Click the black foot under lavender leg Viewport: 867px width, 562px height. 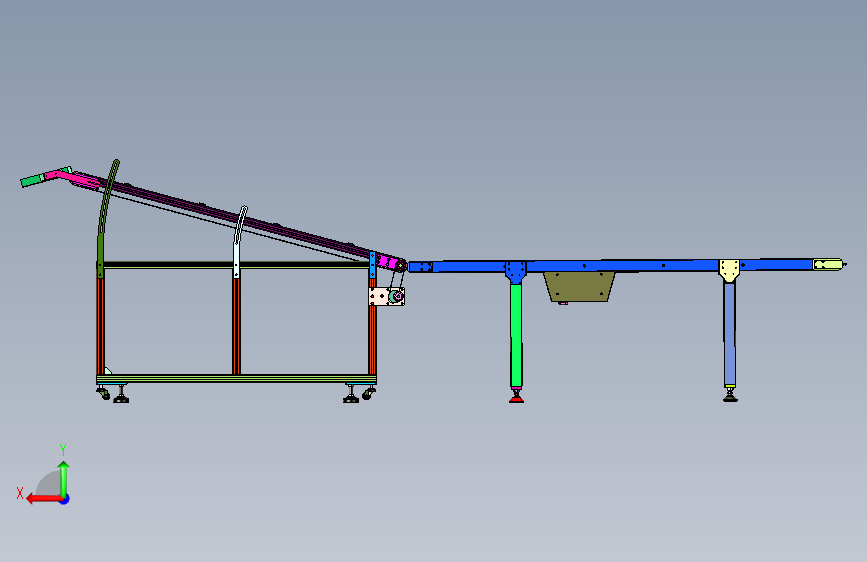pos(730,395)
